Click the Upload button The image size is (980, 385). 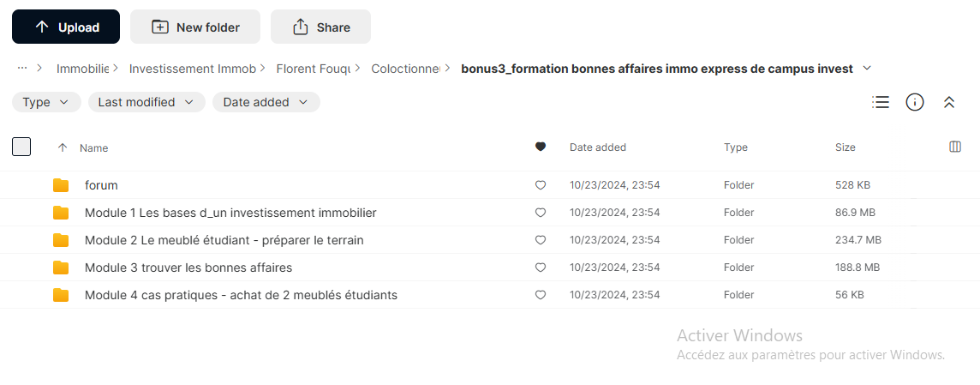[66, 27]
